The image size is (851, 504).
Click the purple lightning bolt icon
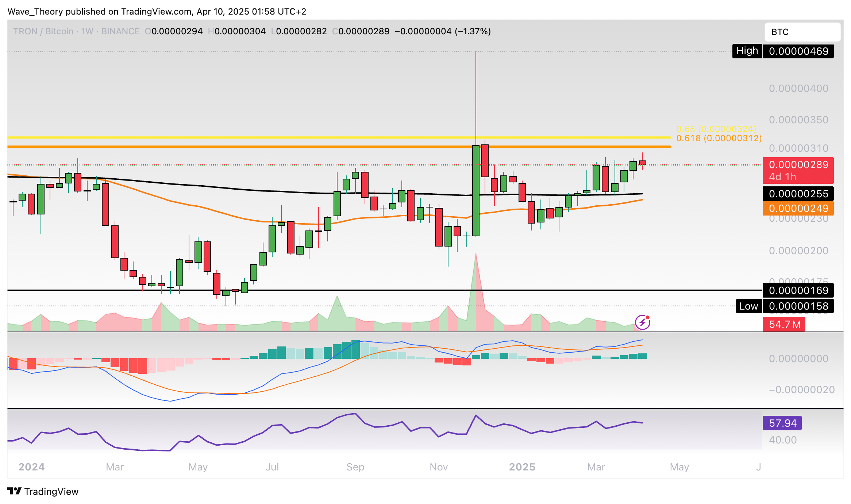pos(642,322)
